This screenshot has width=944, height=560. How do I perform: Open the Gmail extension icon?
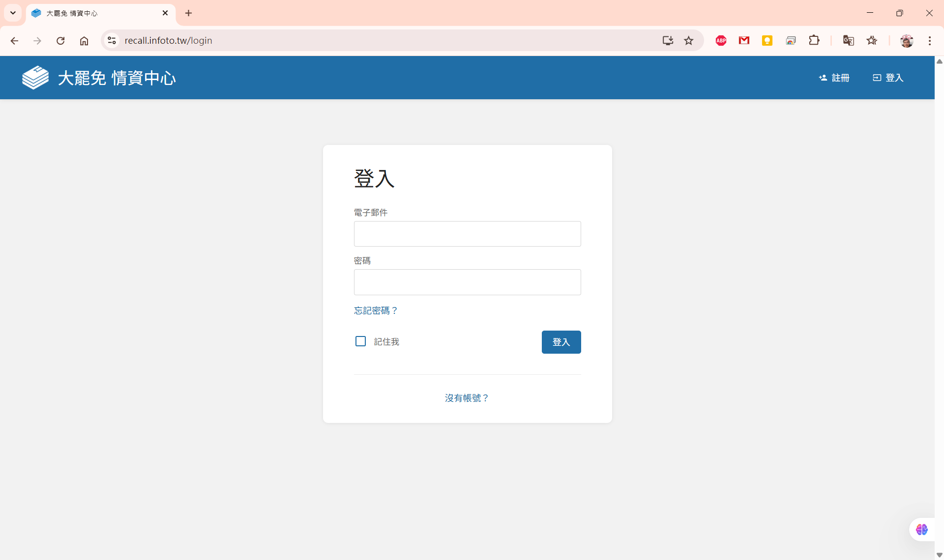tap(744, 41)
